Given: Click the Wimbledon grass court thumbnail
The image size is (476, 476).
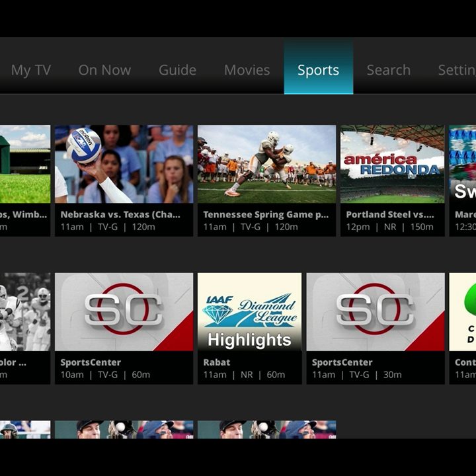Looking at the screenshot, I should (25, 164).
